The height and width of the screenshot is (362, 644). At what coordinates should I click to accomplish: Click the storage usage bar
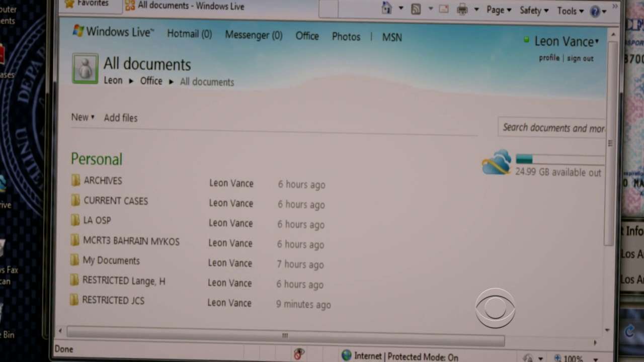pyautogui.click(x=560, y=159)
